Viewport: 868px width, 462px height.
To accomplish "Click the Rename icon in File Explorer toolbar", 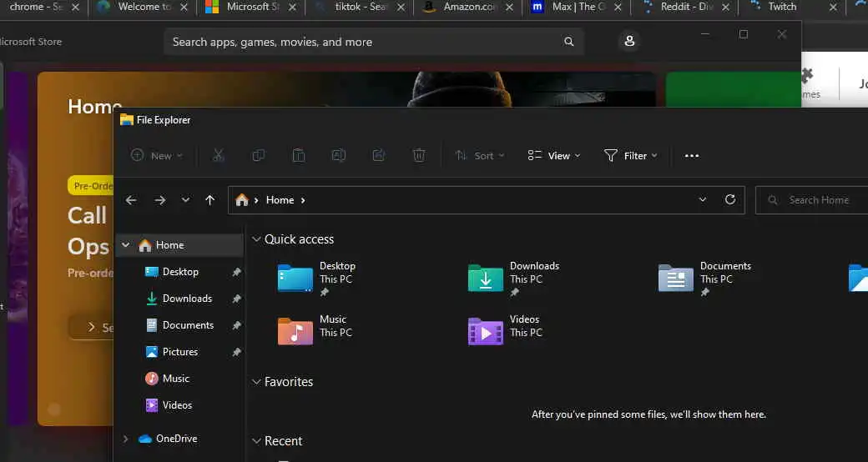I will pyautogui.click(x=338, y=156).
